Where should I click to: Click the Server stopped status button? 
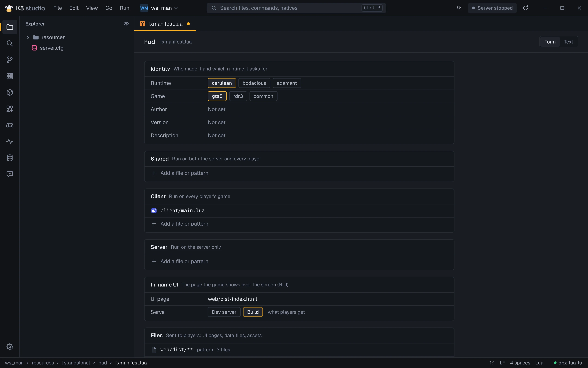(x=492, y=8)
